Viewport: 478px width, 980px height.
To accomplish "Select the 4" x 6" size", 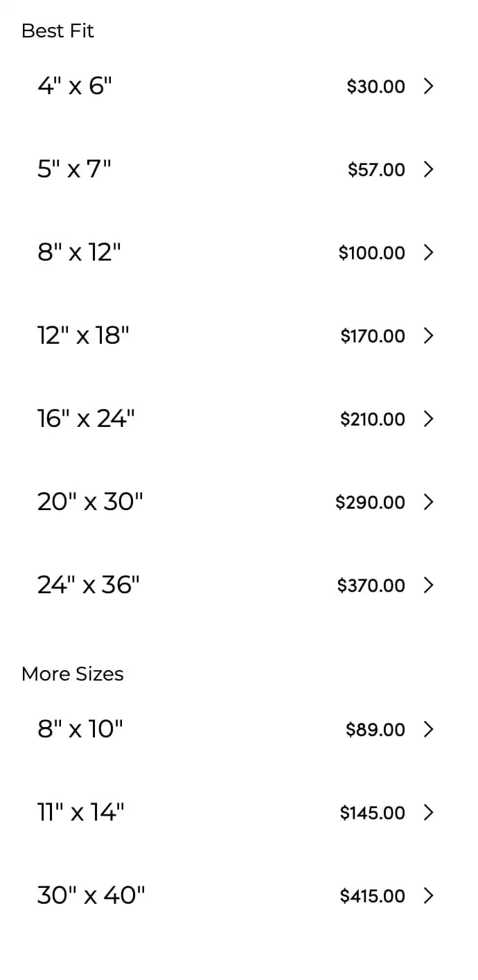I will tap(74, 86).
